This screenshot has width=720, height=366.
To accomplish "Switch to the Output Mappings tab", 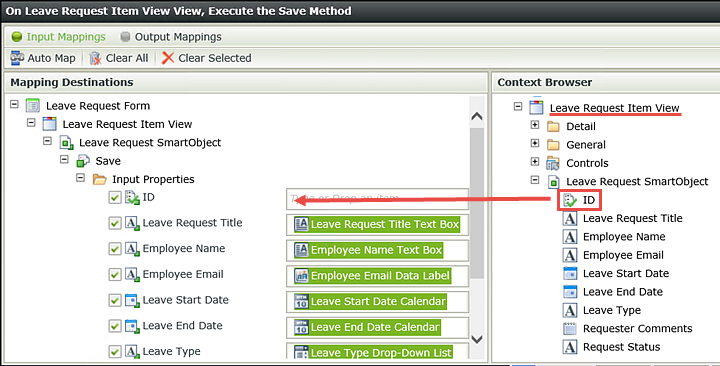I will point(171,37).
